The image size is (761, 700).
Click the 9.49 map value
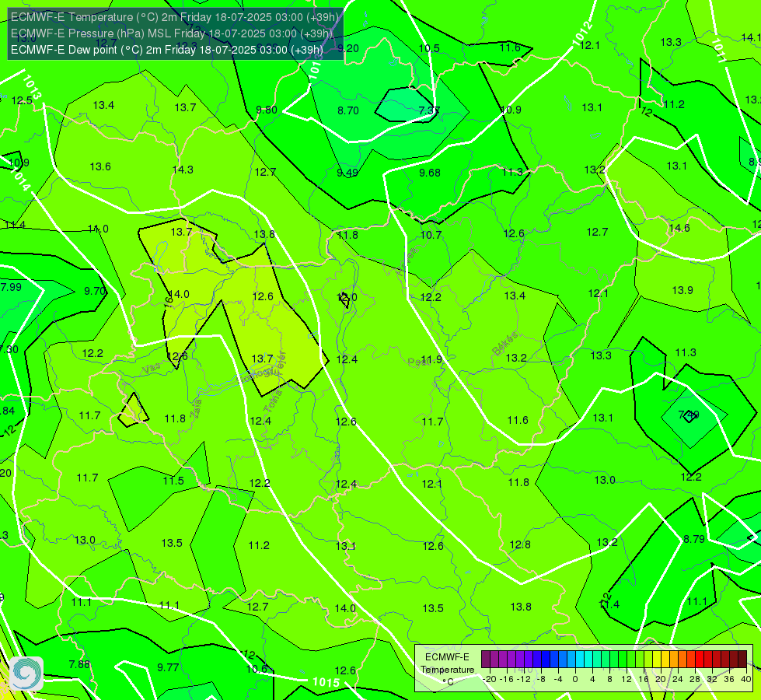pyautogui.click(x=348, y=173)
